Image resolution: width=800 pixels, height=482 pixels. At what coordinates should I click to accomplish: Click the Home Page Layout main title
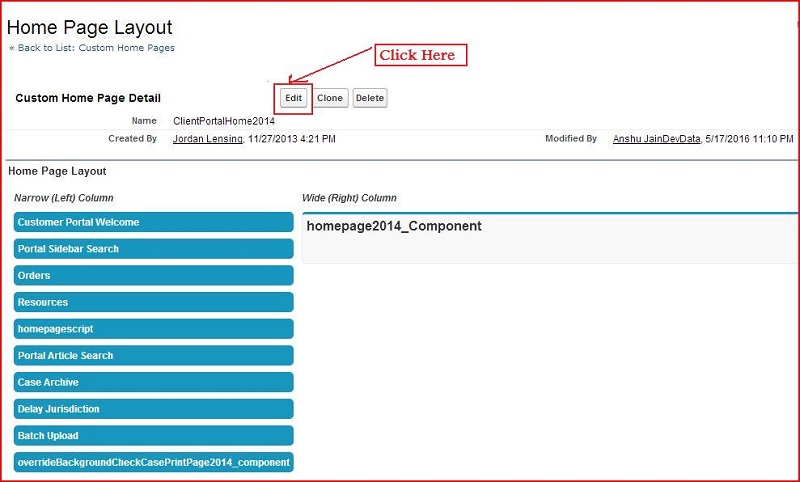pyautogui.click(x=90, y=28)
